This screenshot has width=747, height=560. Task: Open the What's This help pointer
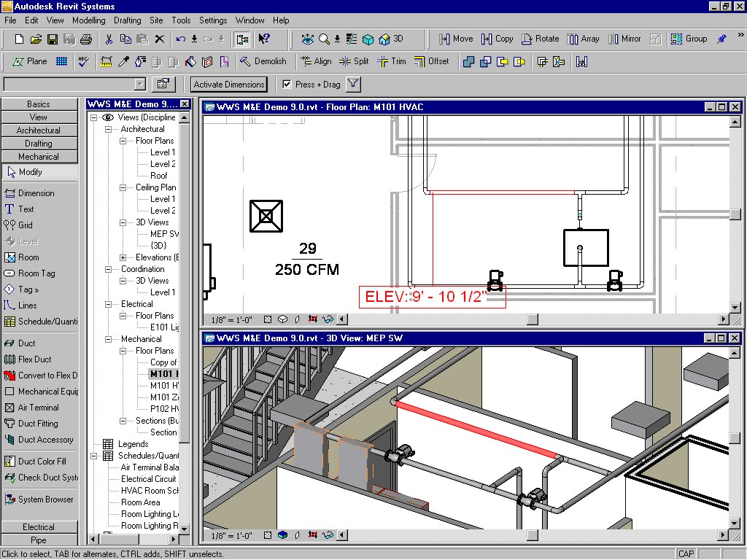pos(264,39)
